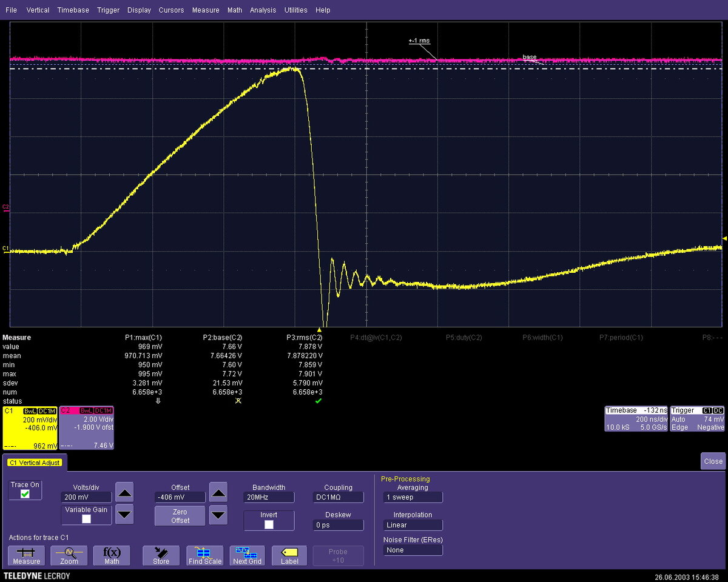
Task: Open the File menu
Action: (12, 10)
